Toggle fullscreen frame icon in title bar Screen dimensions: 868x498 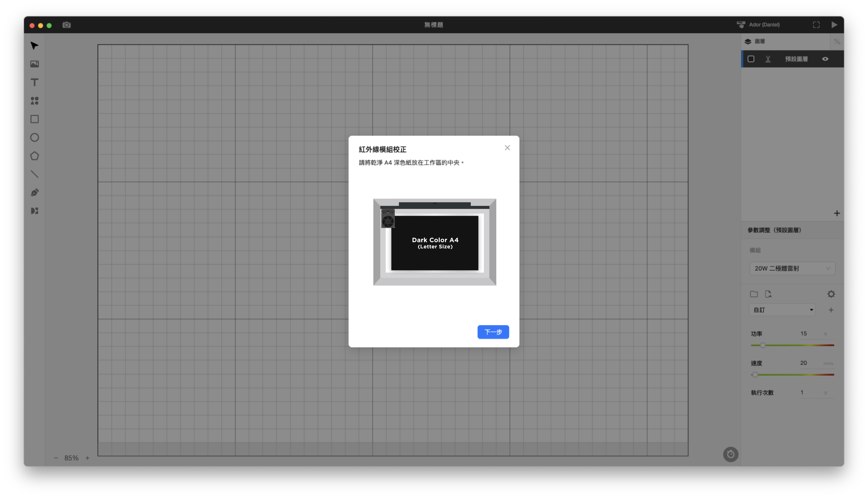coord(816,25)
